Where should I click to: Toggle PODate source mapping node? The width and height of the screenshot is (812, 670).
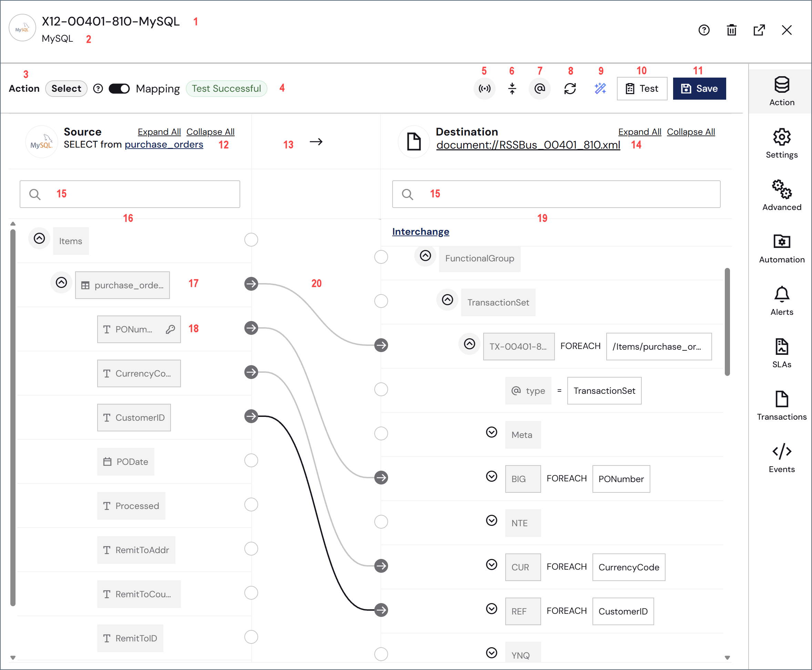coord(251,460)
